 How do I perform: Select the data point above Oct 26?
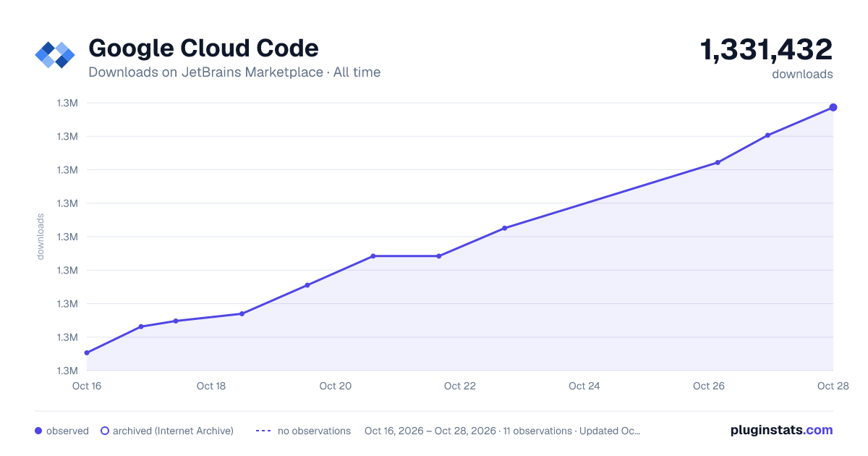718,162
